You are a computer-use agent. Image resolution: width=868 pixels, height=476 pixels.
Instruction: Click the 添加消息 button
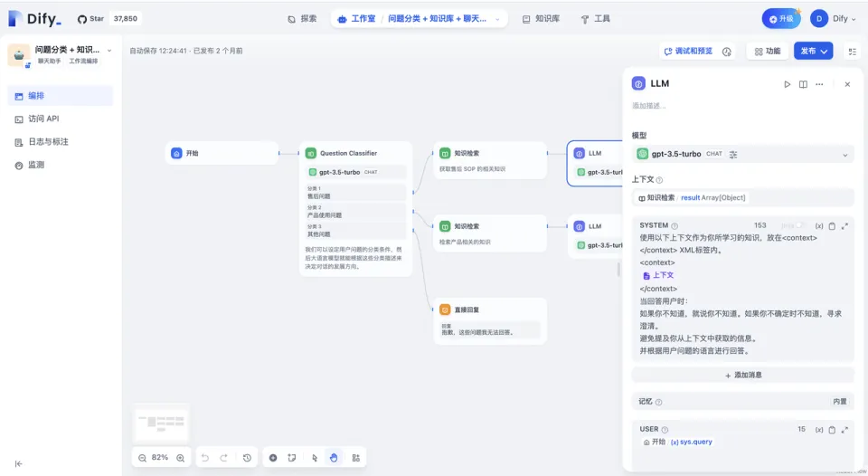pyautogui.click(x=741, y=375)
